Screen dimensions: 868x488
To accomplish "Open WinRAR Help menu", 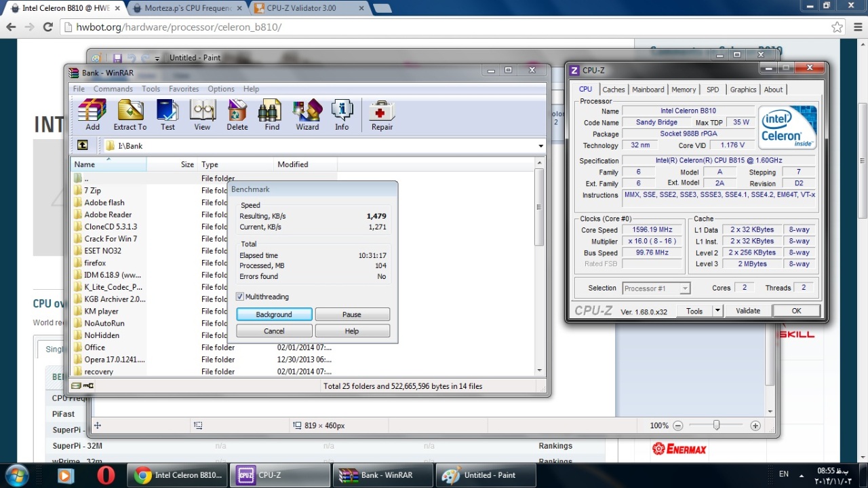I will coord(251,89).
